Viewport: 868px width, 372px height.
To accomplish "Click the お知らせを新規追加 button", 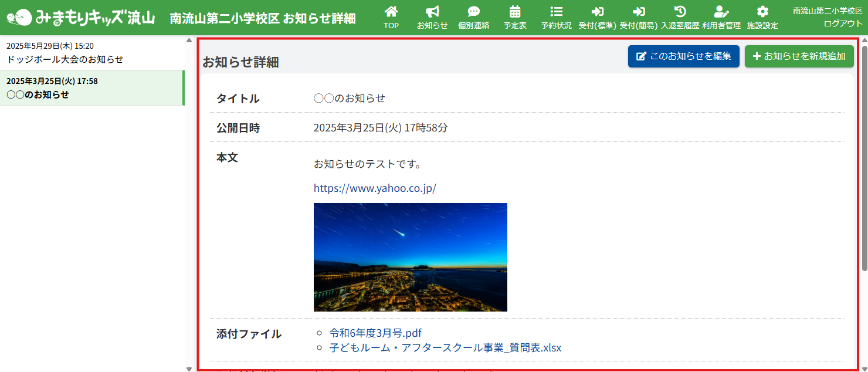I will (799, 56).
